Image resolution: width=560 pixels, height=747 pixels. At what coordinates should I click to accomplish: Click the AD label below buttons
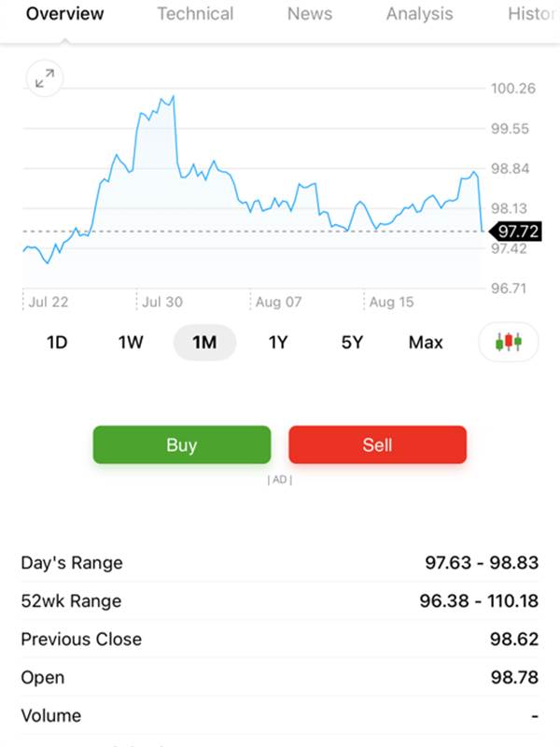(279, 480)
